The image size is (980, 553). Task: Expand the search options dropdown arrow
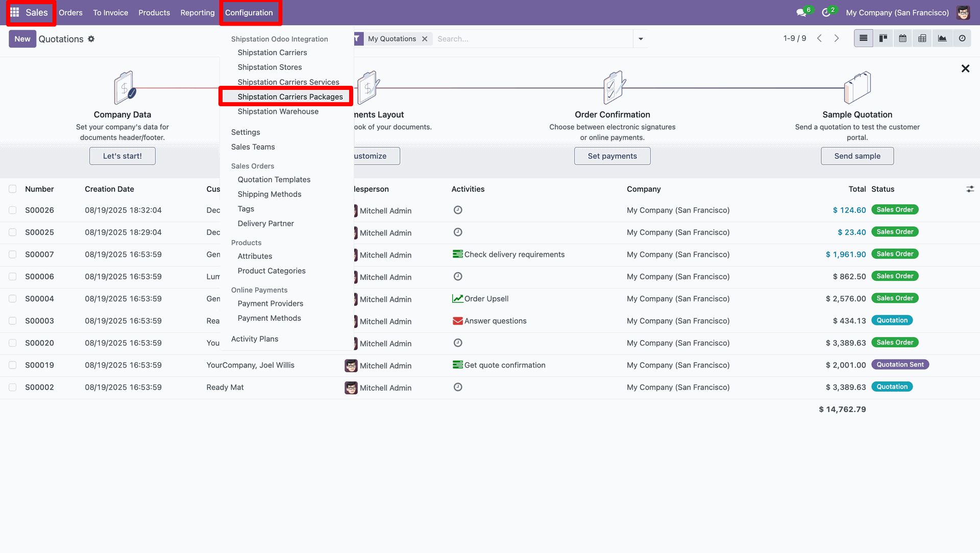(x=641, y=39)
